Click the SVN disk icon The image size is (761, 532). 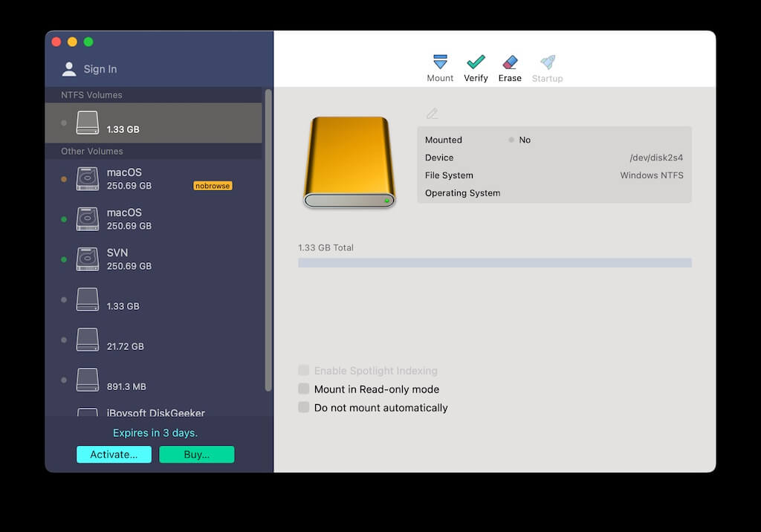click(x=88, y=259)
